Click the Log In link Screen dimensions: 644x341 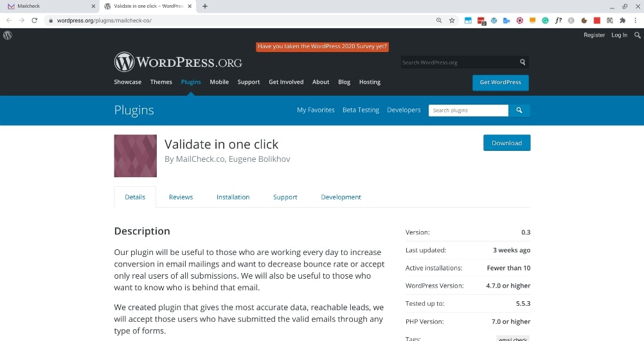619,35
